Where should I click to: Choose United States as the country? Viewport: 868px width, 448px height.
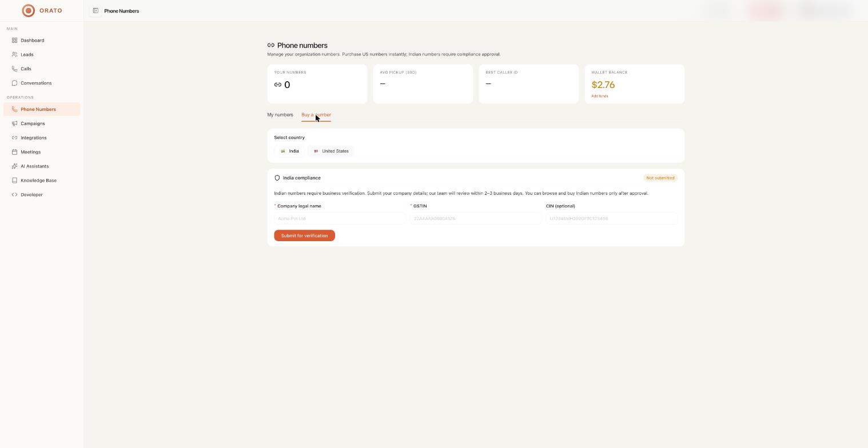pyautogui.click(x=331, y=151)
